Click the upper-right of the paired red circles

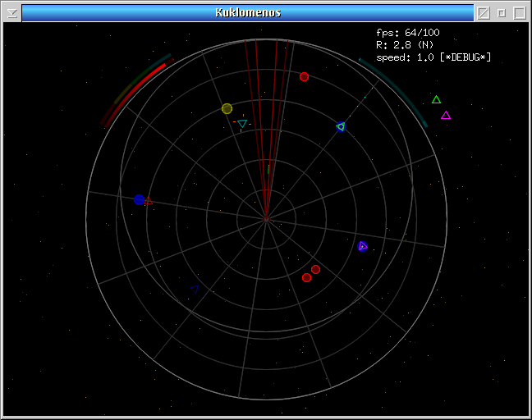(315, 269)
